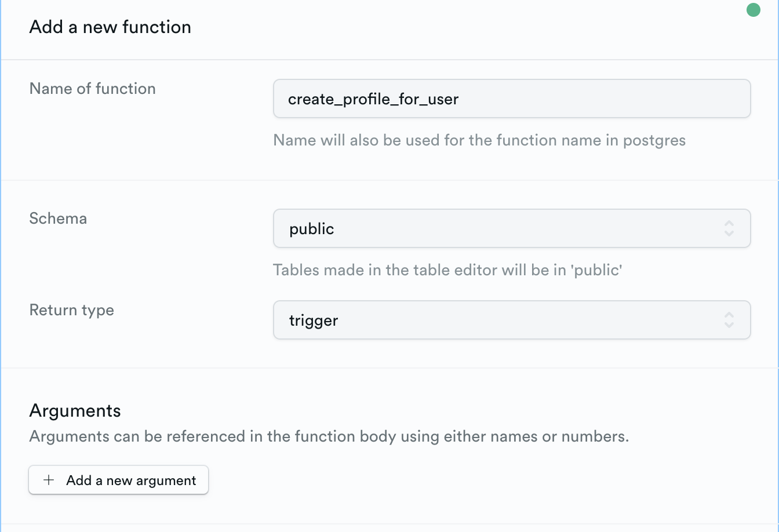Viewport: 779px width, 532px height.
Task: Select the Schema field label
Action: pos(58,218)
